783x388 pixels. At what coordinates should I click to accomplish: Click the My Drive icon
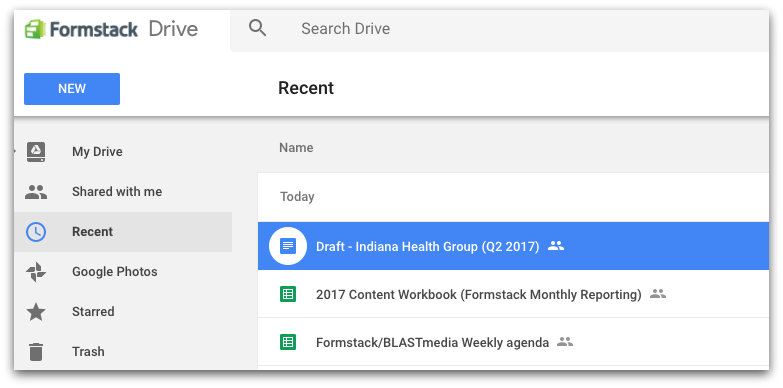pyautogui.click(x=36, y=152)
